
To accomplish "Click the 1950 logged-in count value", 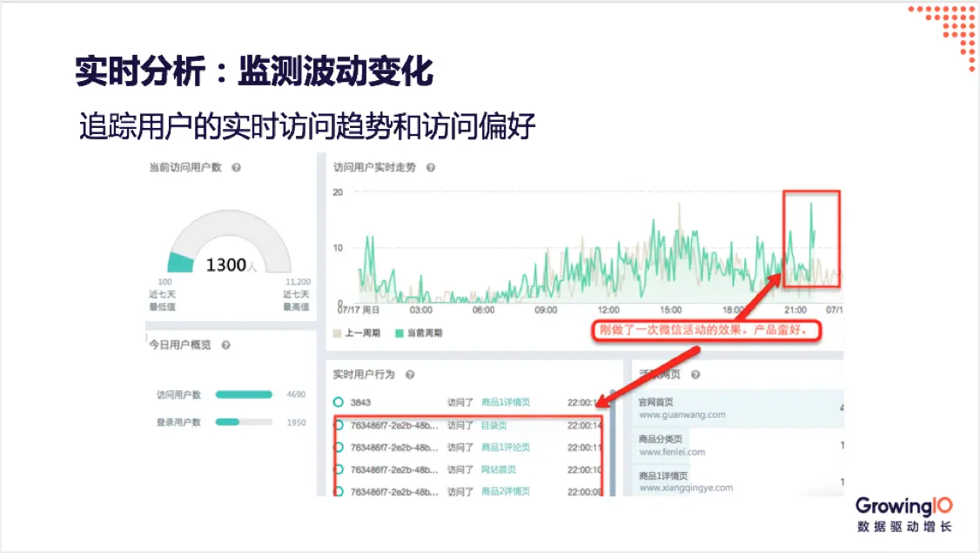I will pos(296,422).
